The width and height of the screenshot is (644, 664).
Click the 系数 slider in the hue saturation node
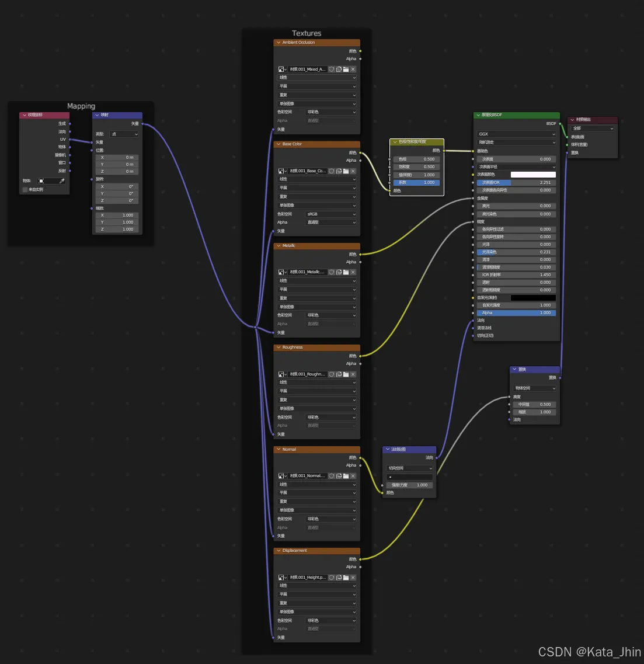416,183
